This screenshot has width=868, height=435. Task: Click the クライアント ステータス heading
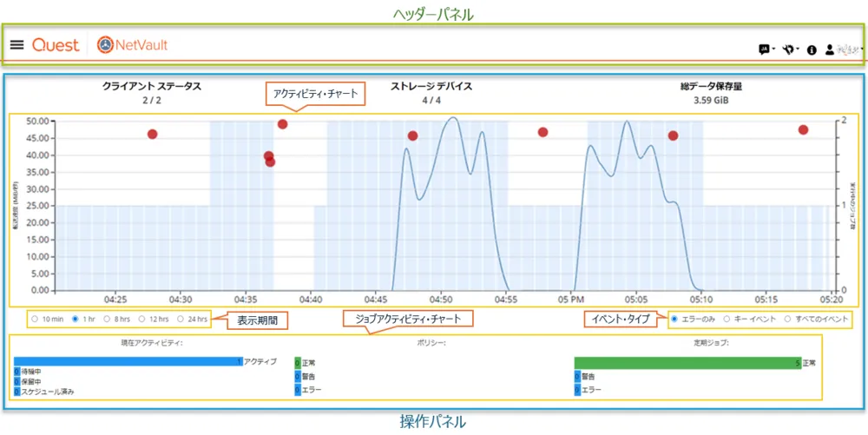pos(152,86)
